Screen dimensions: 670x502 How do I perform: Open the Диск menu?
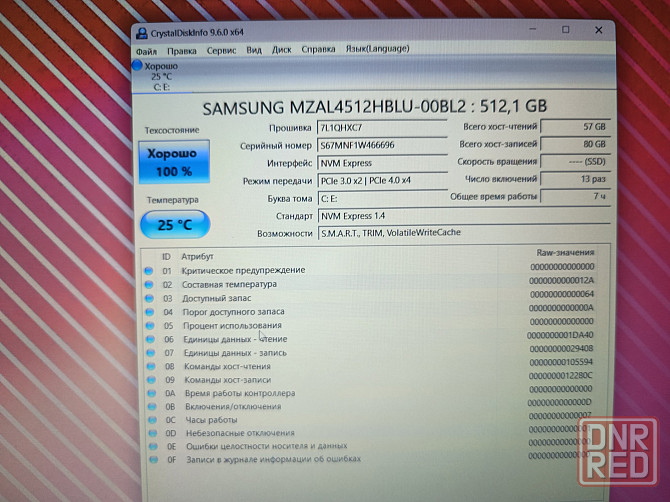click(x=282, y=50)
